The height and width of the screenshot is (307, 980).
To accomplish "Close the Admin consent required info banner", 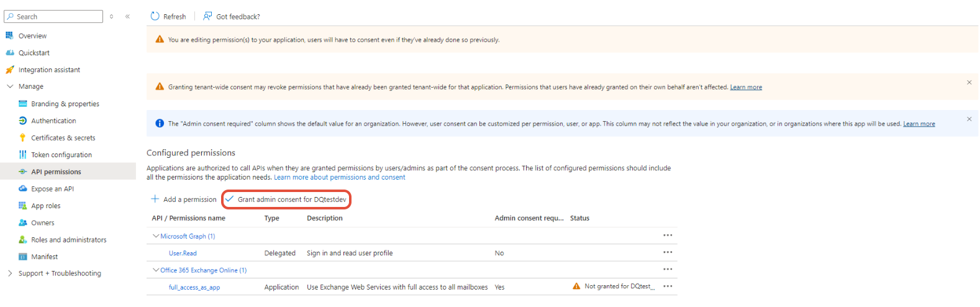I will pos(969,119).
